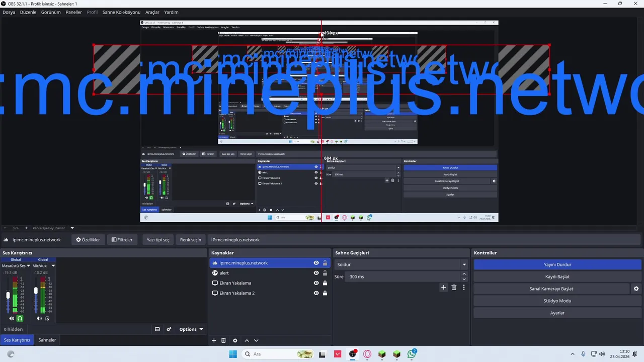Image resolution: width=644 pixels, height=362 pixels.
Task: Increase the Süre duration with up stepper
Action: coord(464,274)
